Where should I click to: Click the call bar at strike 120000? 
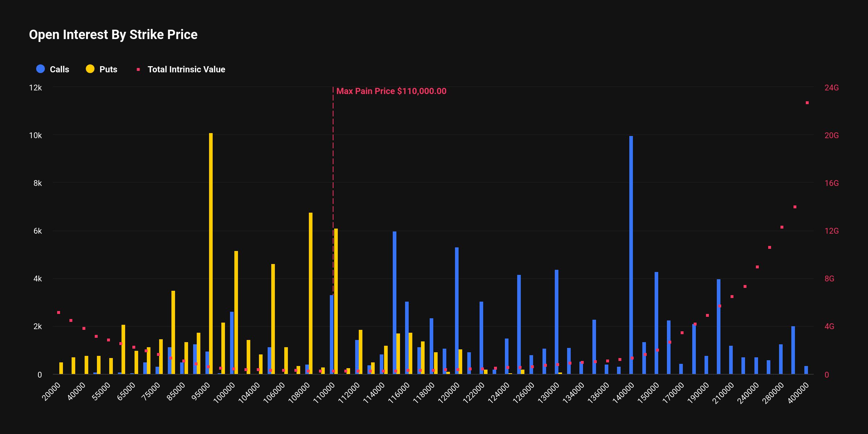[x=456, y=307]
